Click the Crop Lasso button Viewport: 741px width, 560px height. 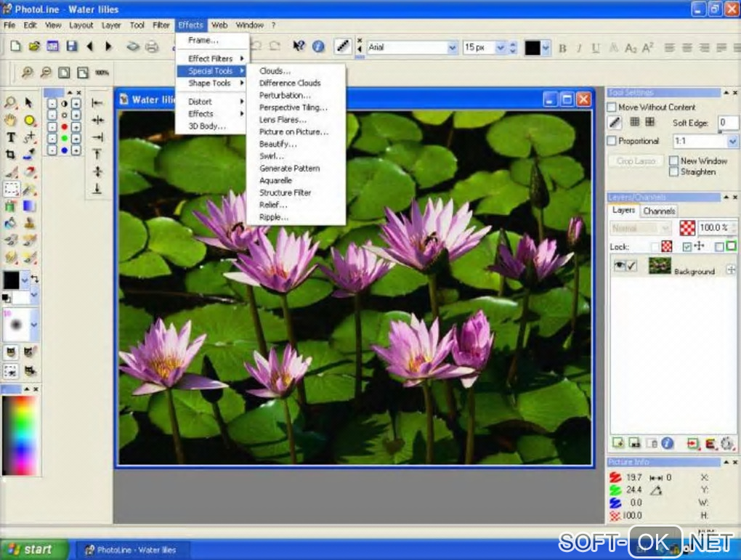pyautogui.click(x=636, y=161)
